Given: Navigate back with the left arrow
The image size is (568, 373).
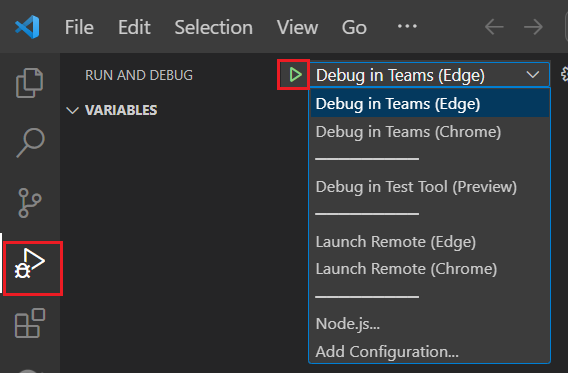Looking at the screenshot, I should tap(494, 27).
